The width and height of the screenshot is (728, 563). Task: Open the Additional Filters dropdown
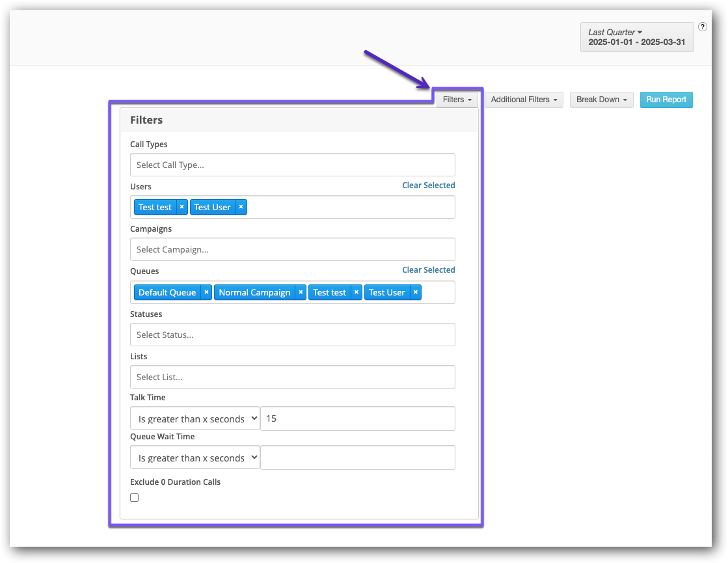[523, 100]
